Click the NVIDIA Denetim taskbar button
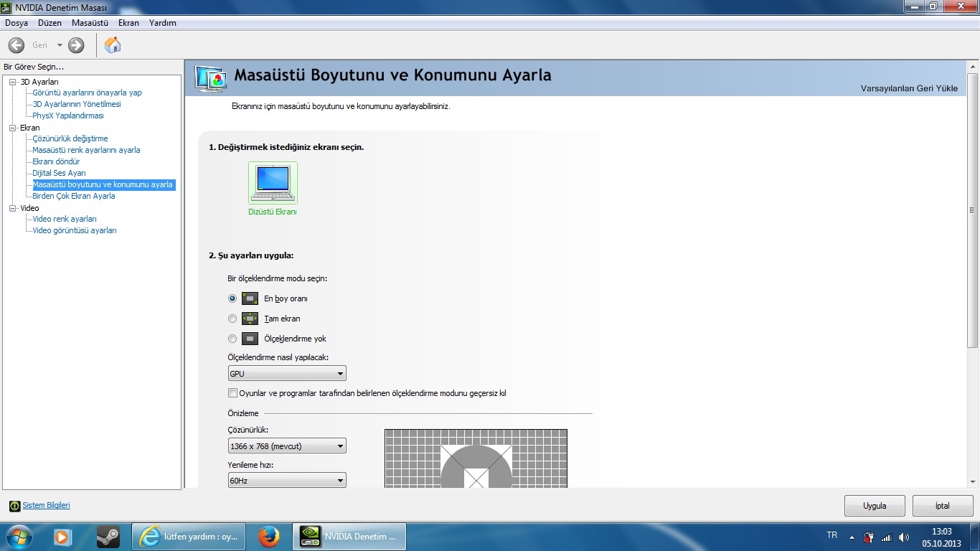The width and height of the screenshot is (980, 551). click(x=349, y=536)
